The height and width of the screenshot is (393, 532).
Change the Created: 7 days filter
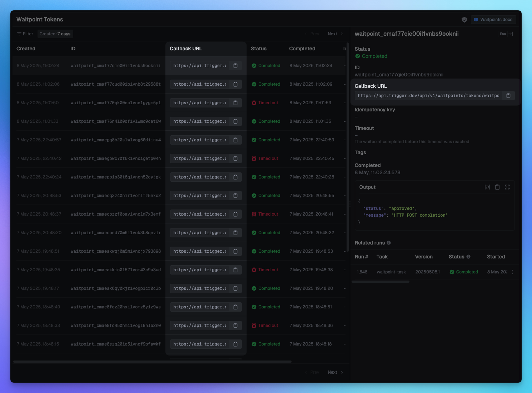(x=55, y=34)
